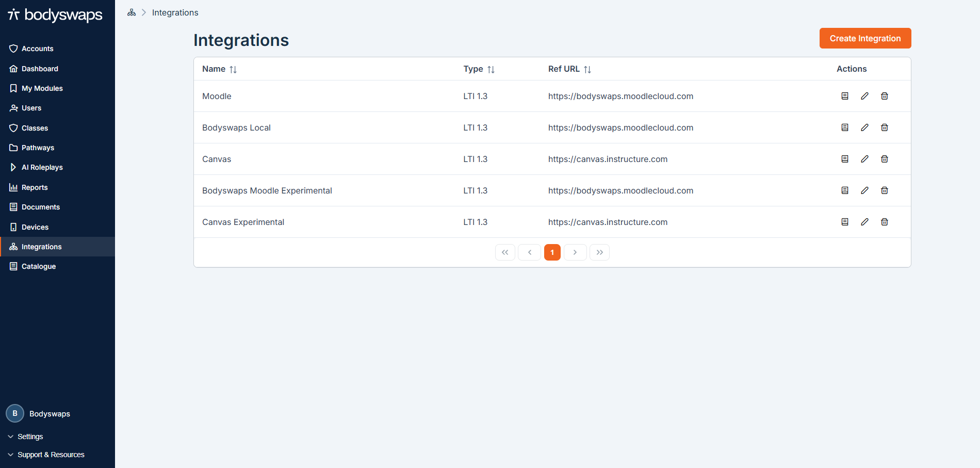
Task: Jump to the last page of results
Action: [x=599, y=252]
